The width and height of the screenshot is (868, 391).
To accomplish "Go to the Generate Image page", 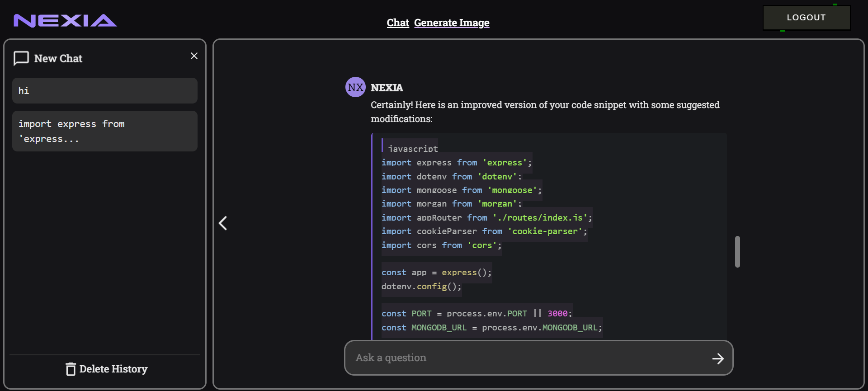I will 452,23.
